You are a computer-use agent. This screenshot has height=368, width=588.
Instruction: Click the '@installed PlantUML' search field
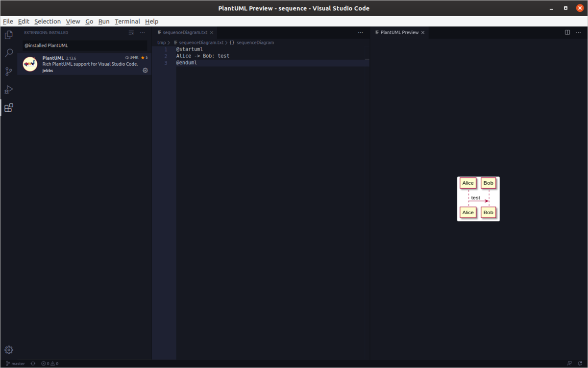coord(84,45)
